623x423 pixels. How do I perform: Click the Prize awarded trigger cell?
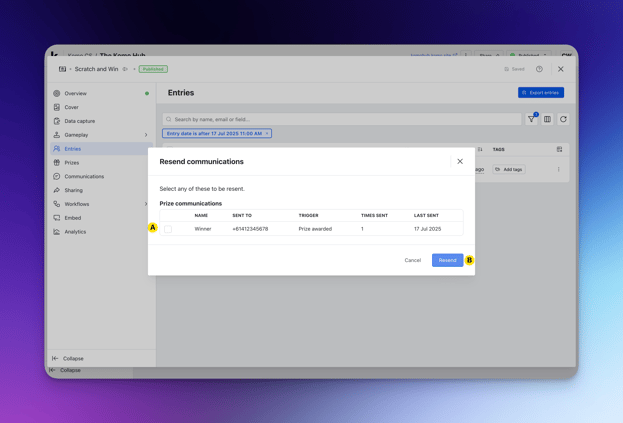pyautogui.click(x=315, y=229)
